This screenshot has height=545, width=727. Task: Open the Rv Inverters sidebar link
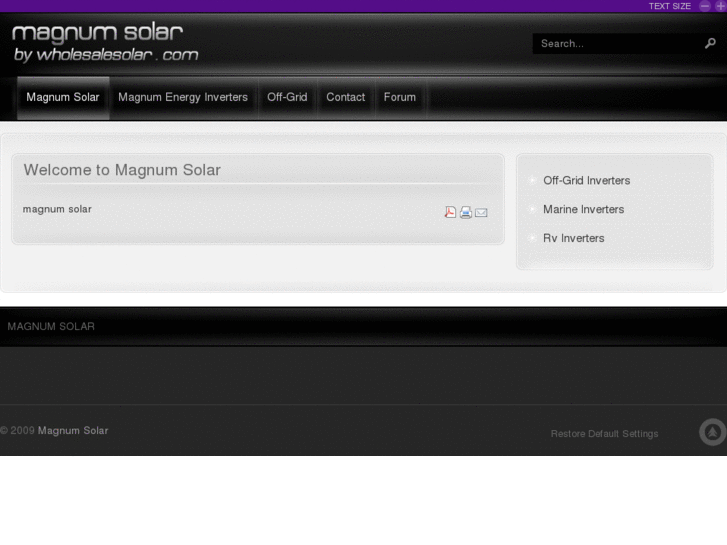573,239
